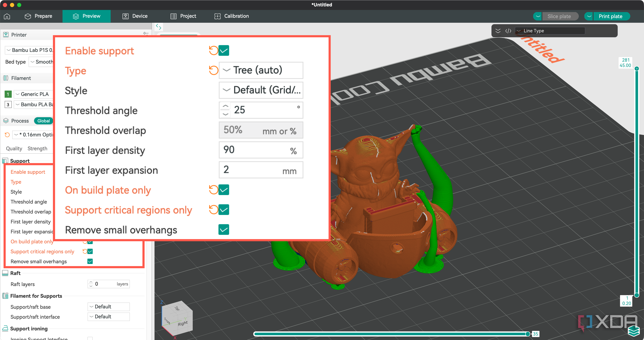
Task: Click the plus at top of layer slider
Action: [x=637, y=69]
